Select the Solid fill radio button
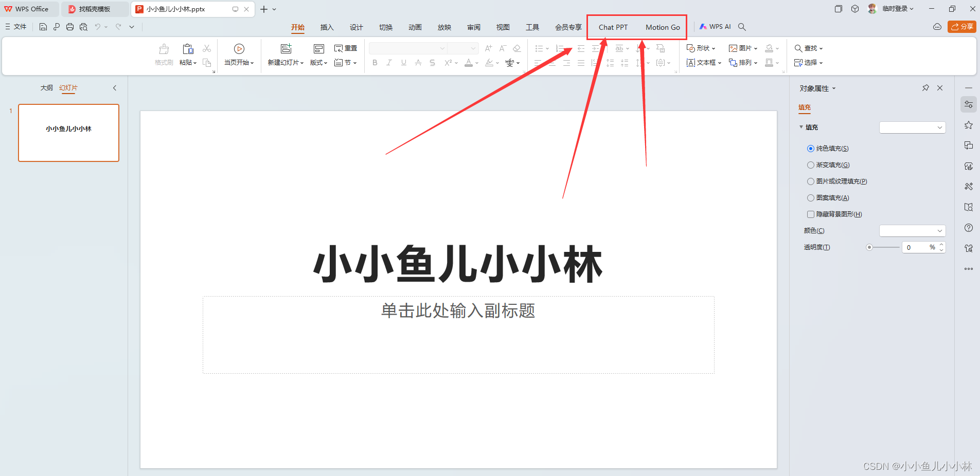 click(x=811, y=149)
